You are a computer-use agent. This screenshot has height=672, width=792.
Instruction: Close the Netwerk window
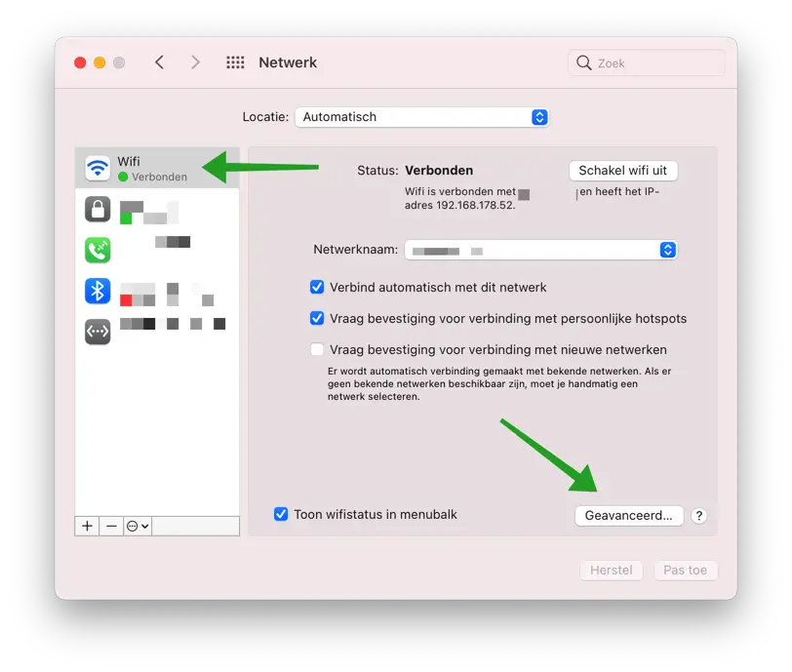click(80, 62)
